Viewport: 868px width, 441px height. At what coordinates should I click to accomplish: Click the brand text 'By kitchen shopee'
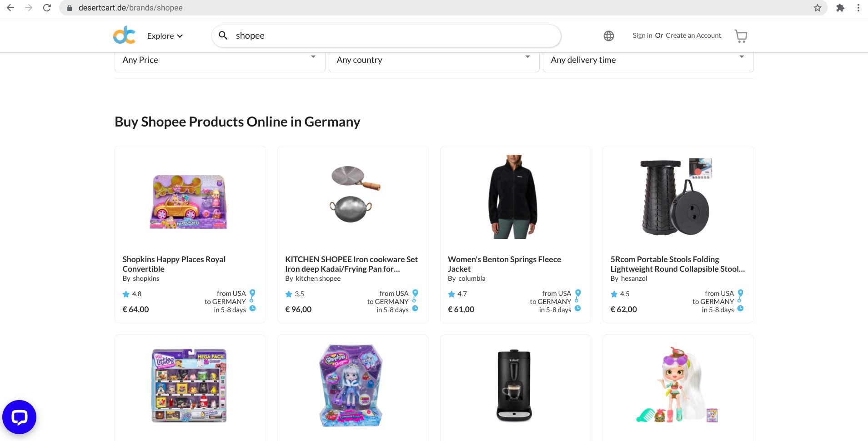coord(313,279)
